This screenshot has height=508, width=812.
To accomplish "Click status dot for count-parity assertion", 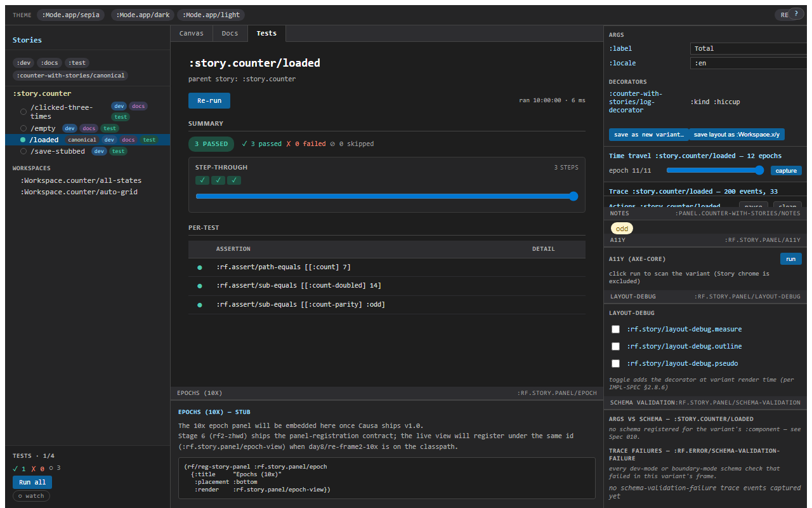I will [x=200, y=305].
